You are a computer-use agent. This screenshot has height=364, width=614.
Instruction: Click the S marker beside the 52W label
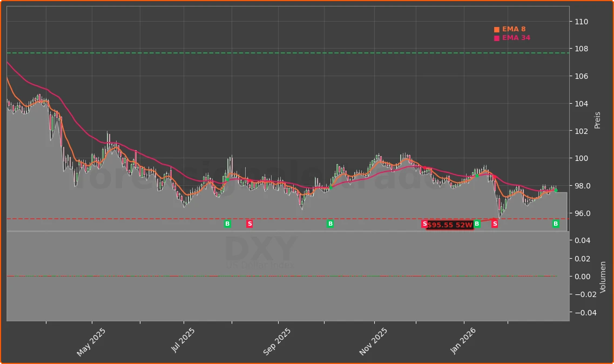click(x=426, y=224)
